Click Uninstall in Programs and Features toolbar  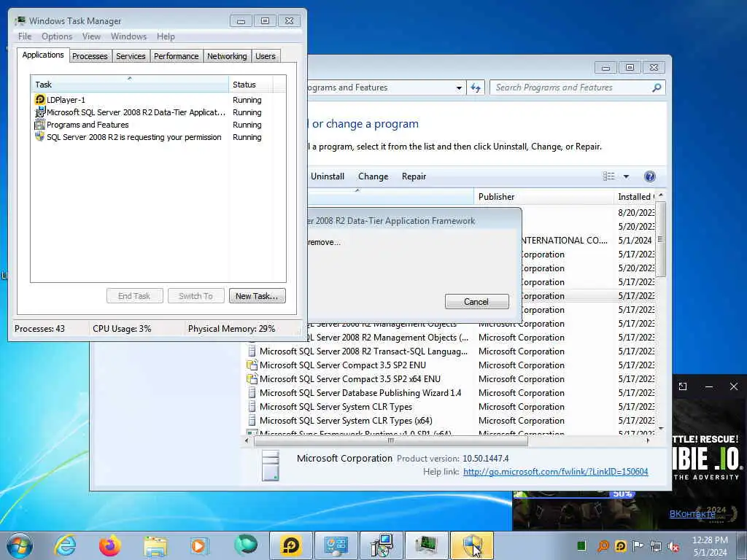(328, 176)
